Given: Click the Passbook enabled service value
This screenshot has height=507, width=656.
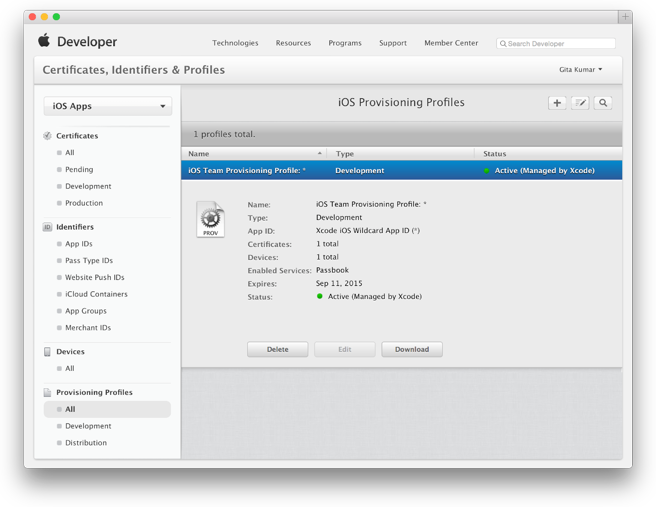Looking at the screenshot, I should (x=332, y=270).
